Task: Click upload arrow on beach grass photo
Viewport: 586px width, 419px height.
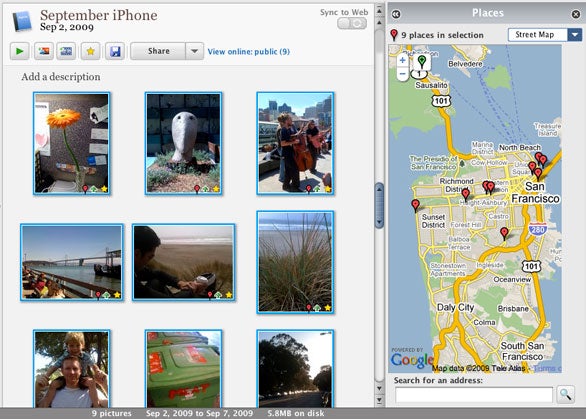Action: (317, 308)
